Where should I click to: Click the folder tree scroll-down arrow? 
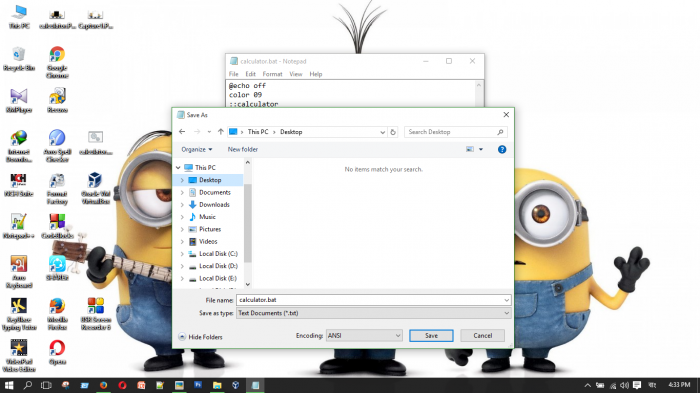click(x=248, y=284)
